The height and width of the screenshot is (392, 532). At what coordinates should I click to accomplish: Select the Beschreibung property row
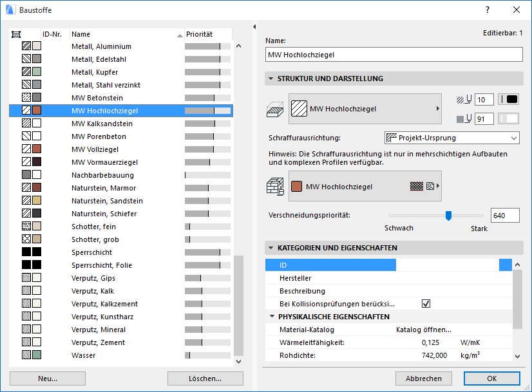[388, 291]
